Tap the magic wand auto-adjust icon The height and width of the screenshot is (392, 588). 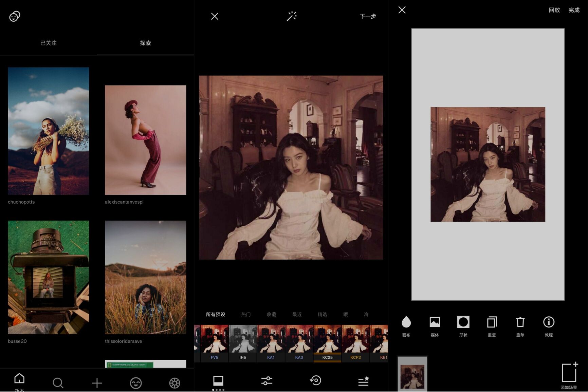(x=292, y=16)
